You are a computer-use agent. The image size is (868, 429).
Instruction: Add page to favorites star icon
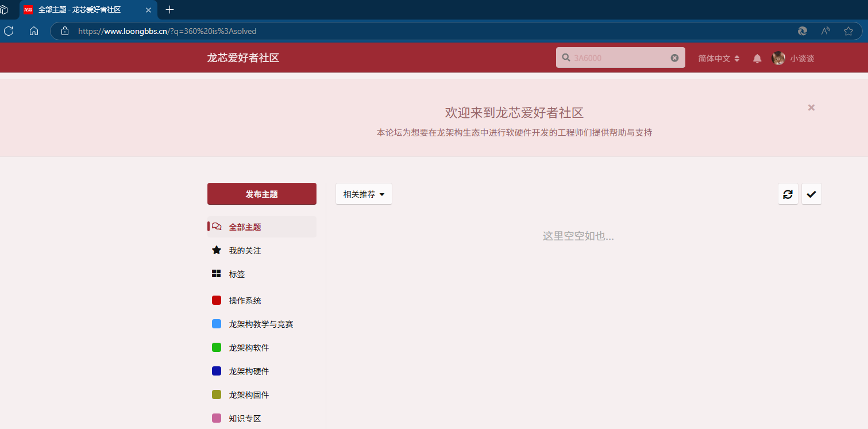[x=848, y=31]
